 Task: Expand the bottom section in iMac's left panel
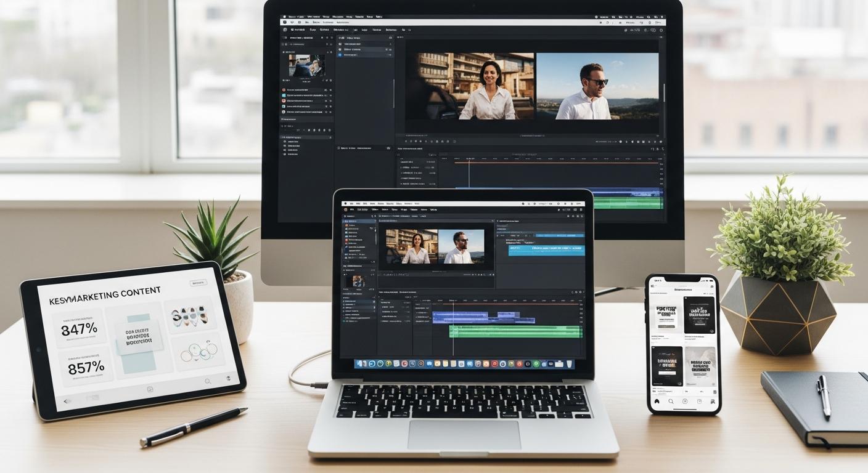tap(284, 137)
